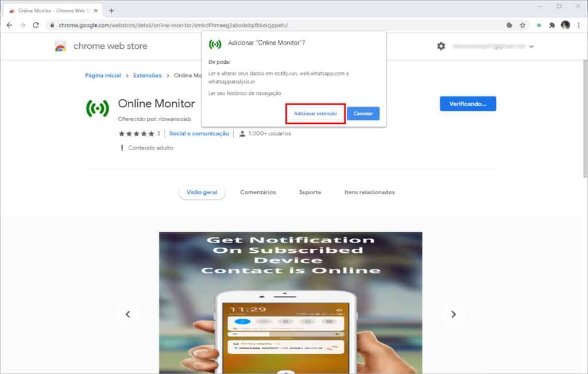Image resolution: width=588 pixels, height=374 pixels.
Task: Reload the Chrome Web Store page
Action: (x=36, y=25)
